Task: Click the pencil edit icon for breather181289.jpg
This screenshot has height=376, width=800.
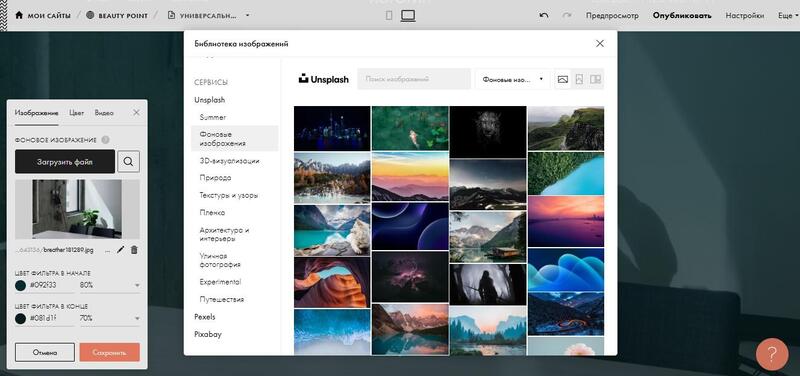Action: (120, 250)
